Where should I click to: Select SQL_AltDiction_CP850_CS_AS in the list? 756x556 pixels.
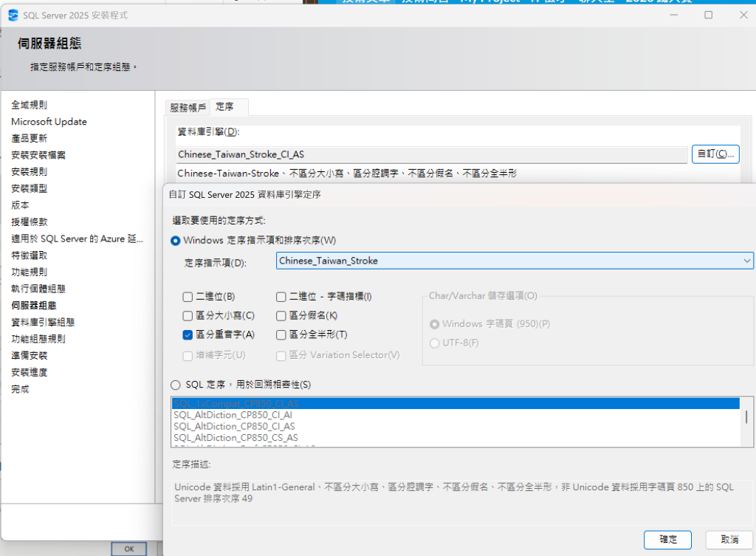pyautogui.click(x=456, y=438)
